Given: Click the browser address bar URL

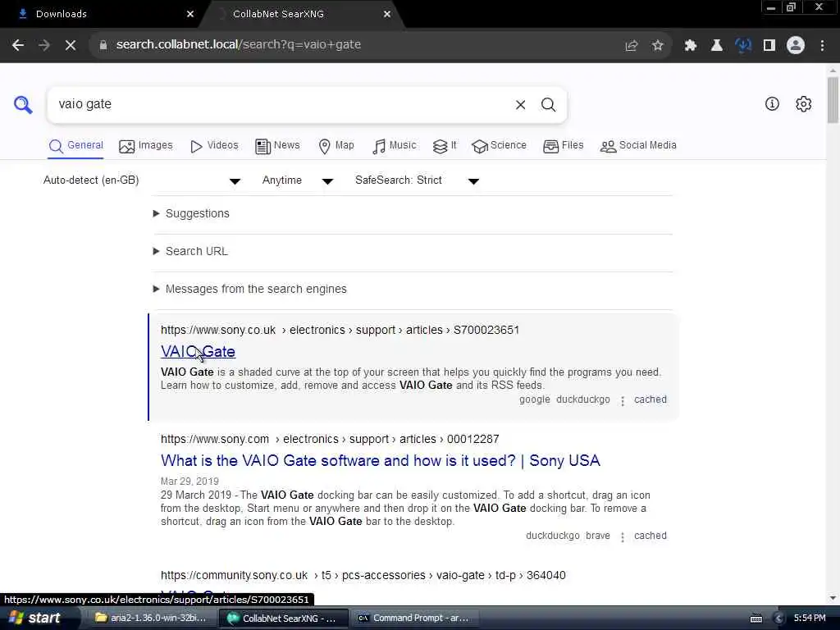Looking at the screenshot, I should (x=238, y=45).
